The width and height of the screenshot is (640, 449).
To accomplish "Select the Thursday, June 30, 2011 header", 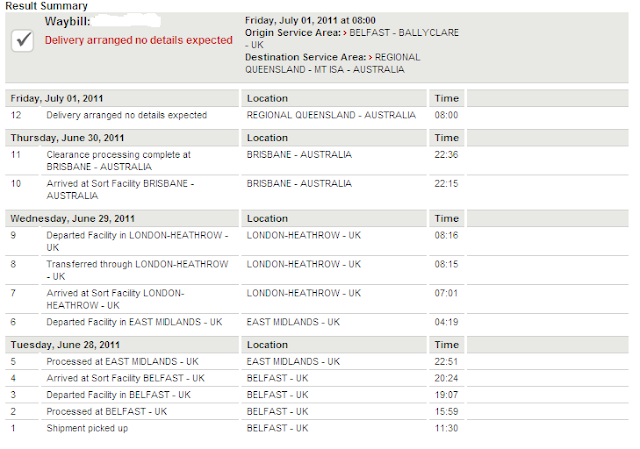I will (67, 138).
